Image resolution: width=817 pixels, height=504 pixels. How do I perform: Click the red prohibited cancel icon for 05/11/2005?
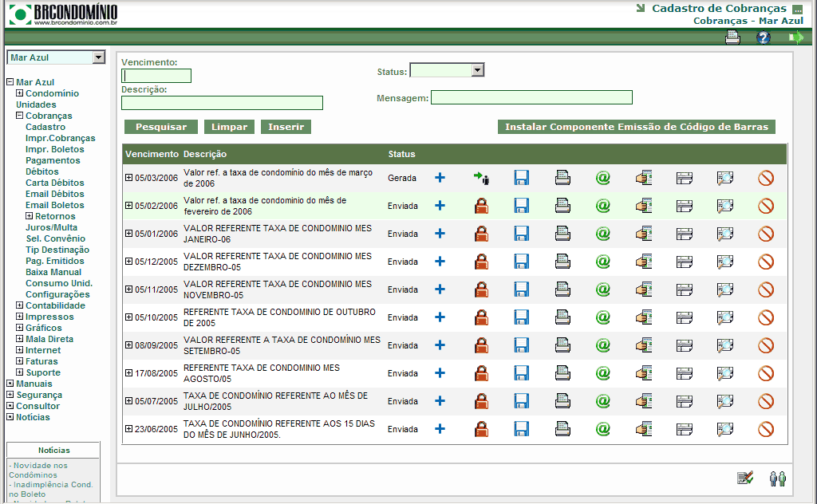[x=766, y=289]
